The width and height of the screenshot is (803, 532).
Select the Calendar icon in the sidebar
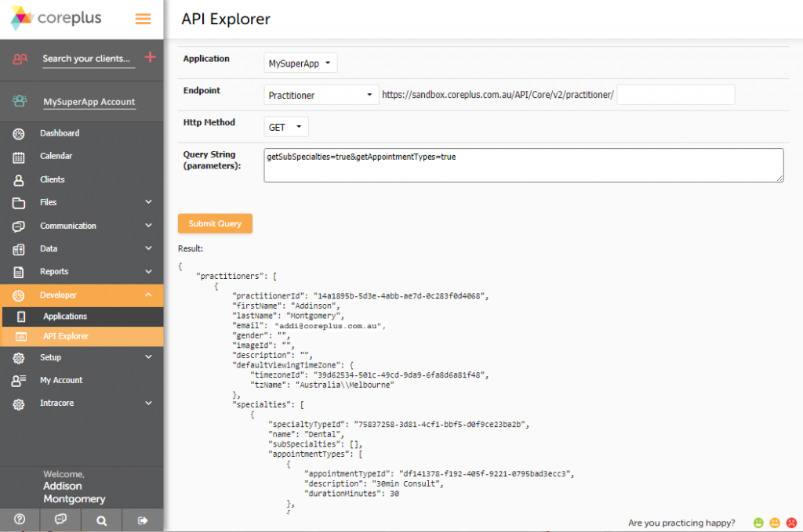click(18, 156)
